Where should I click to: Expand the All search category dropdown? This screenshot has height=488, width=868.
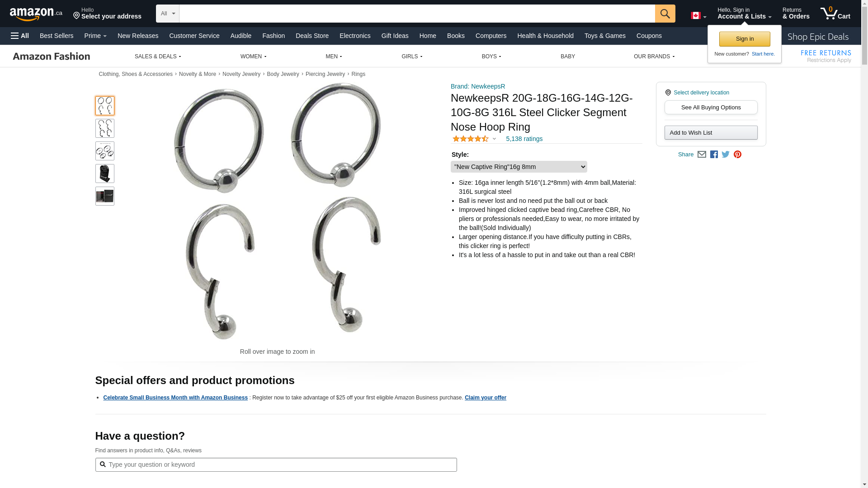168,14
